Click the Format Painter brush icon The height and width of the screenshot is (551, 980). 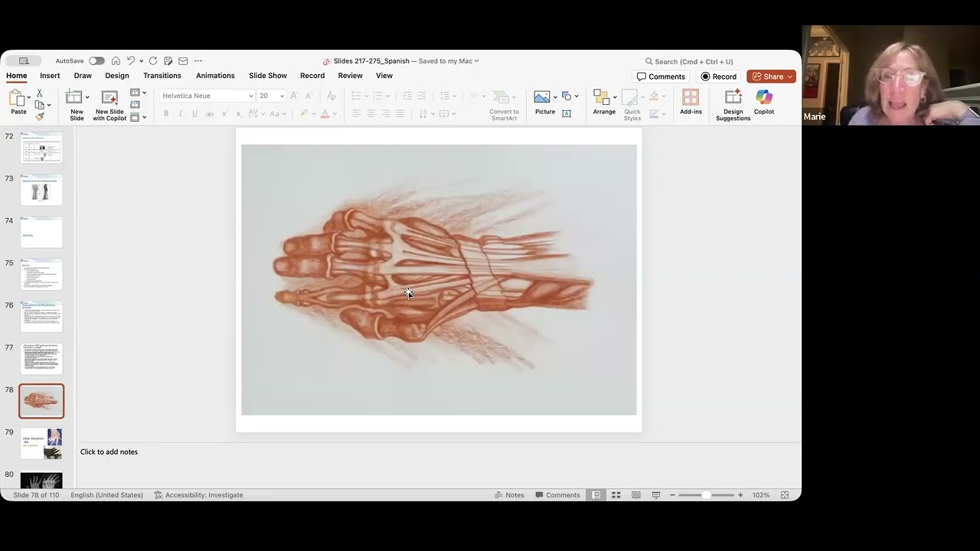[40, 116]
